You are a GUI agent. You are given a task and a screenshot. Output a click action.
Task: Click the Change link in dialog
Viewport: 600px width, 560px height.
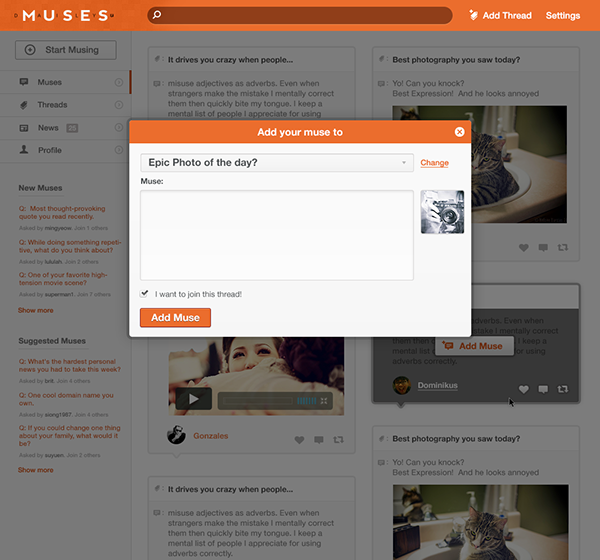click(434, 163)
